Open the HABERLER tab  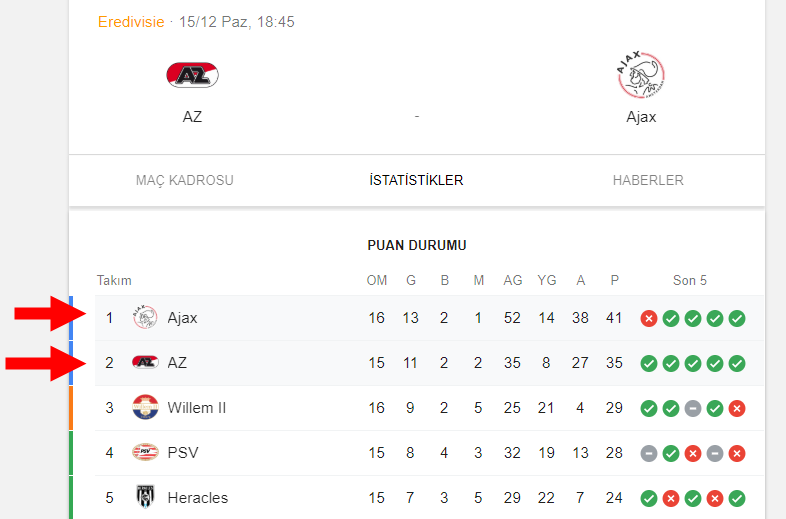648,180
